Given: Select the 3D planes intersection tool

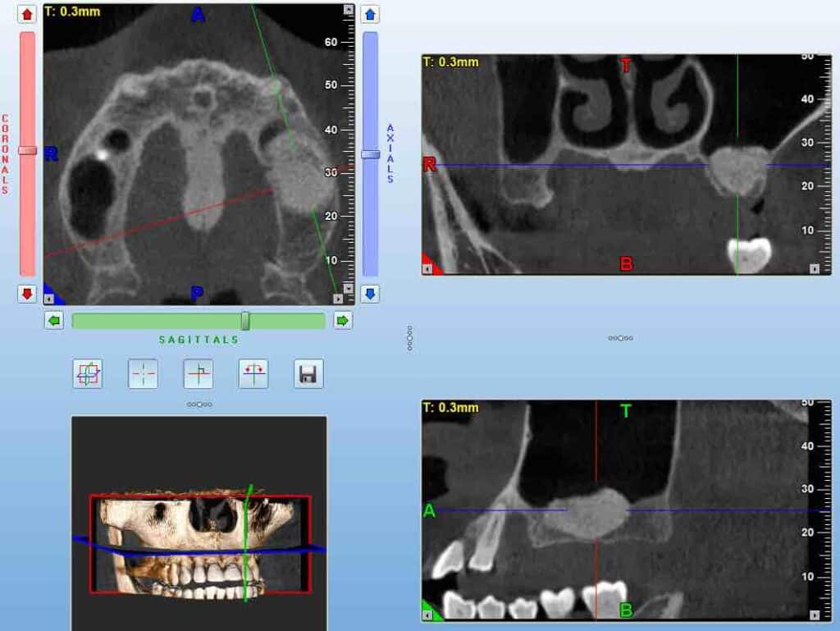Looking at the screenshot, I should coord(86,373).
